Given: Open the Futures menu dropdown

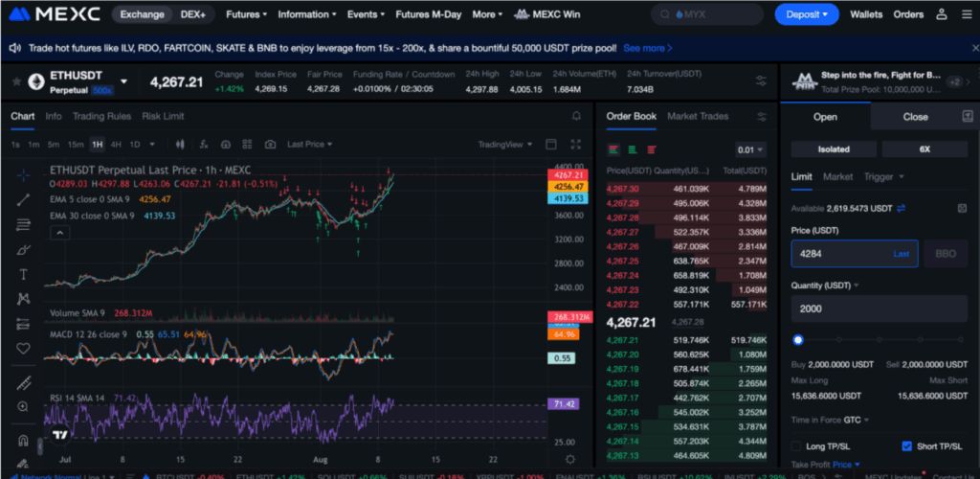Looking at the screenshot, I should point(246,14).
